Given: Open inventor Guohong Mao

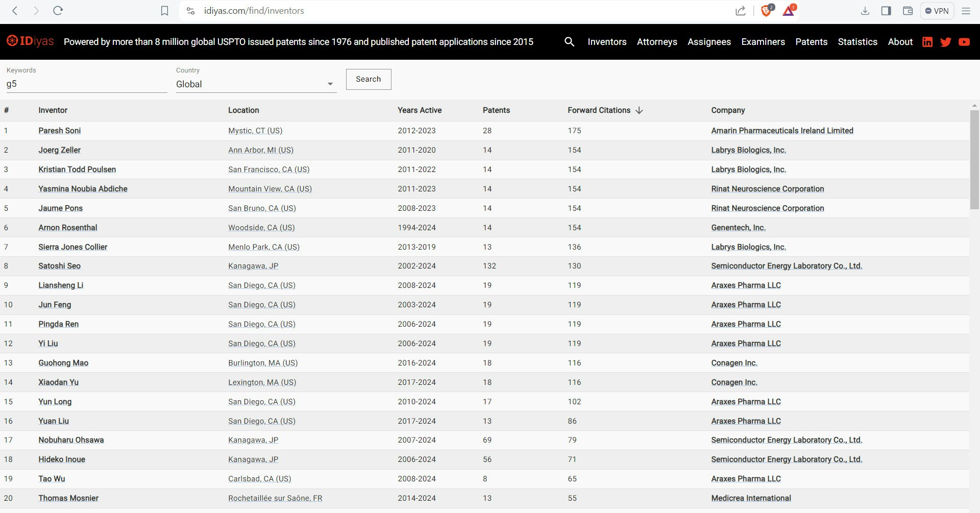Looking at the screenshot, I should click(x=63, y=363).
